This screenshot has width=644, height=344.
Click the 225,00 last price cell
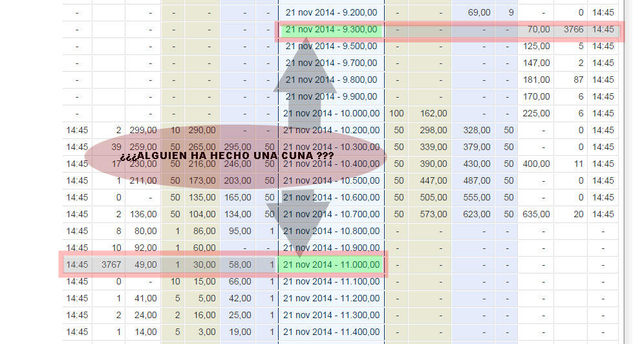tap(537, 114)
